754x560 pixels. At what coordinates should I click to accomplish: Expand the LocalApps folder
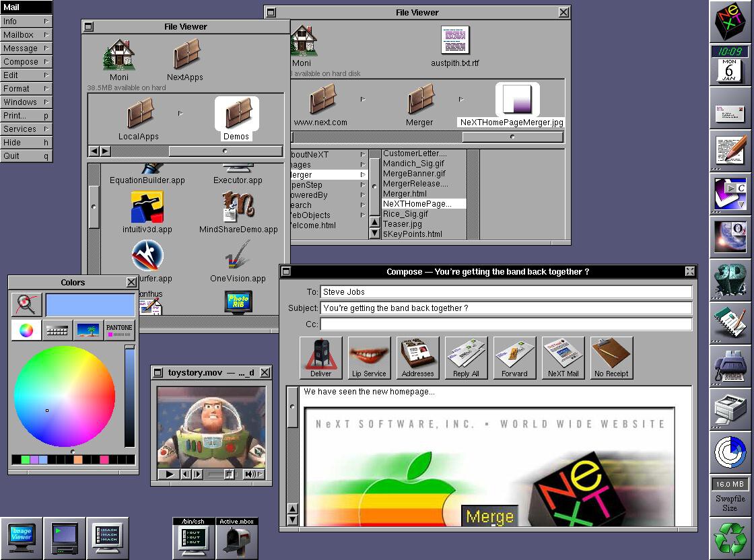[180, 114]
